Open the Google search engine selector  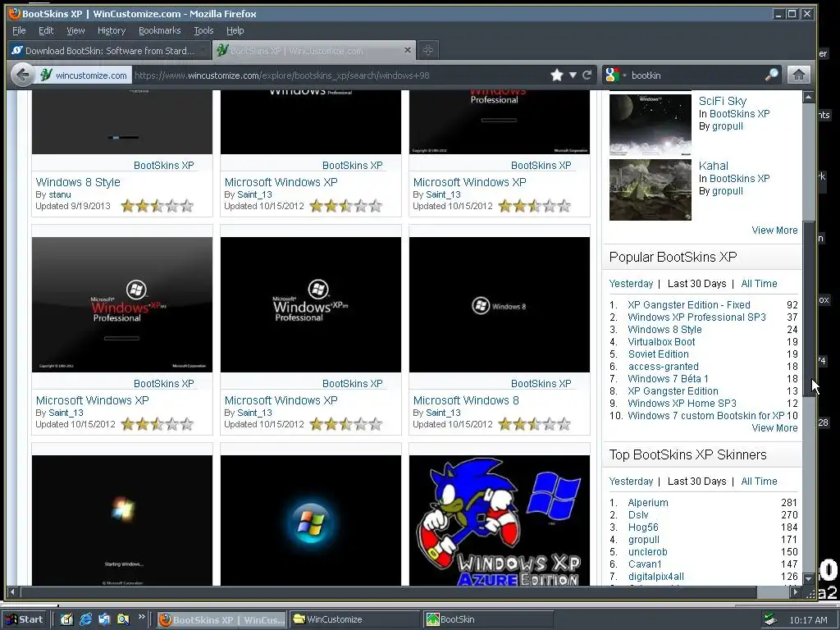pyautogui.click(x=614, y=75)
